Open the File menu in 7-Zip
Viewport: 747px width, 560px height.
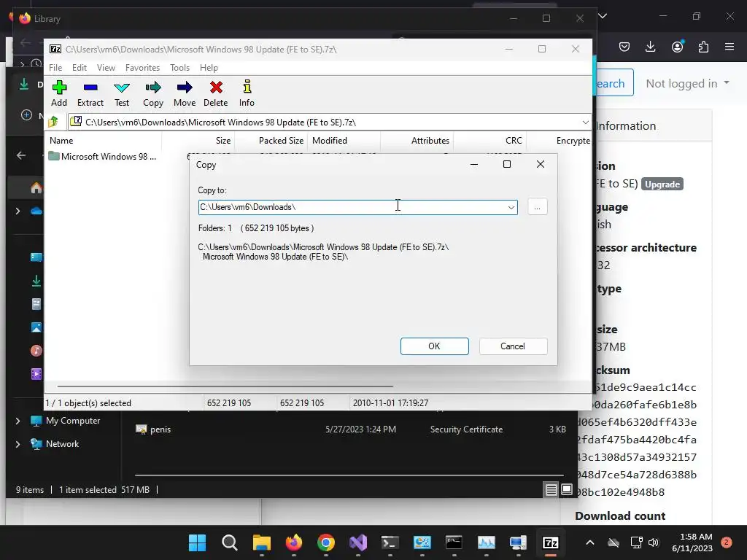(x=55, y=68)
